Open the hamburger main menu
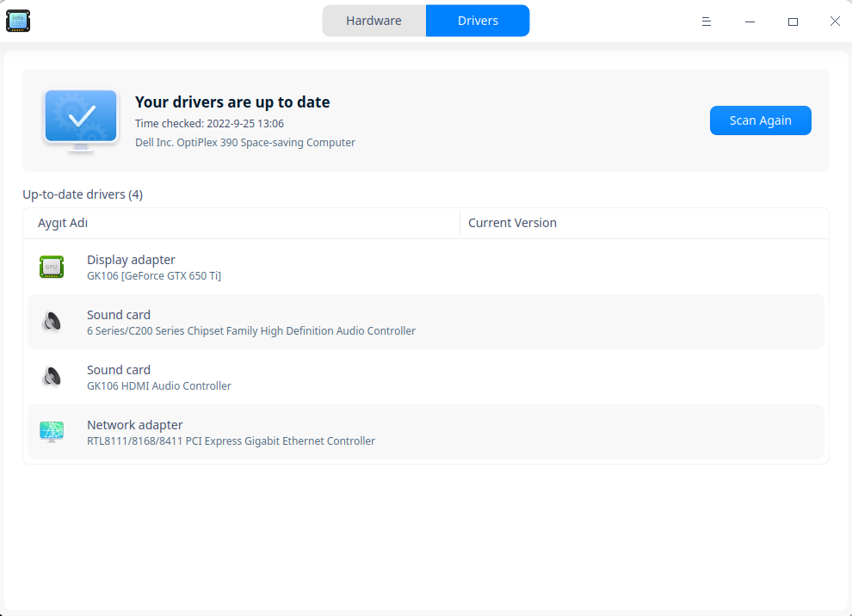852x616 pixels. [x=707, y=22]
